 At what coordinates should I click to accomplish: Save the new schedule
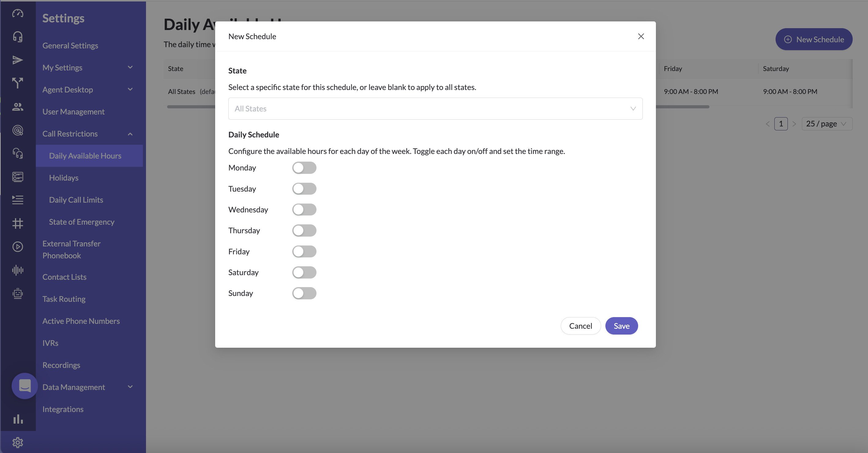tap(621, 326)
